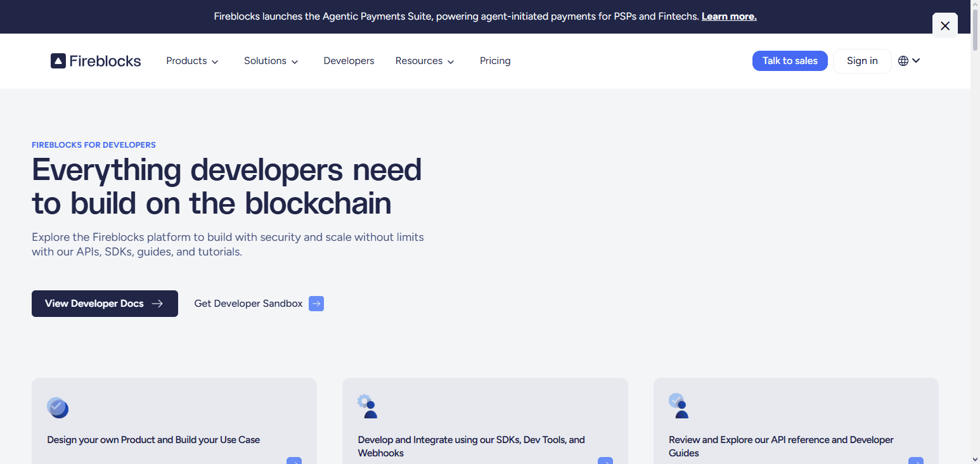Click the Fireblocks logo
980x464 pixels.
[96, 61]
